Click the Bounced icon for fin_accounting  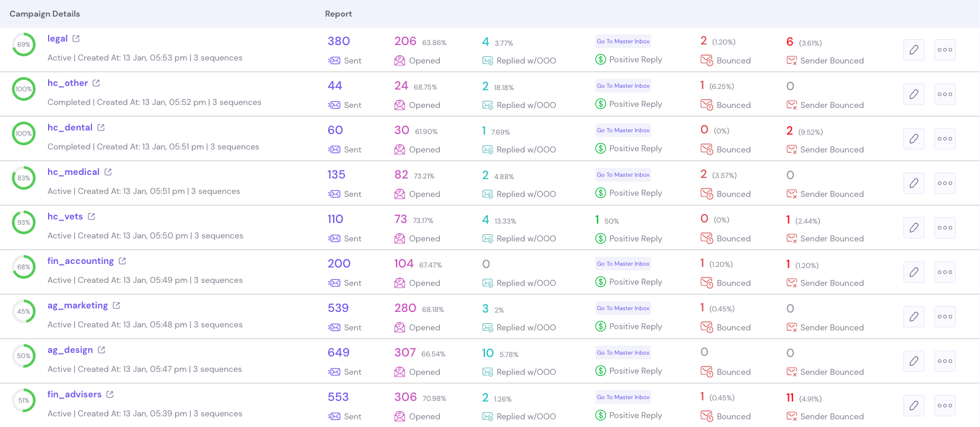click(707, 282)
